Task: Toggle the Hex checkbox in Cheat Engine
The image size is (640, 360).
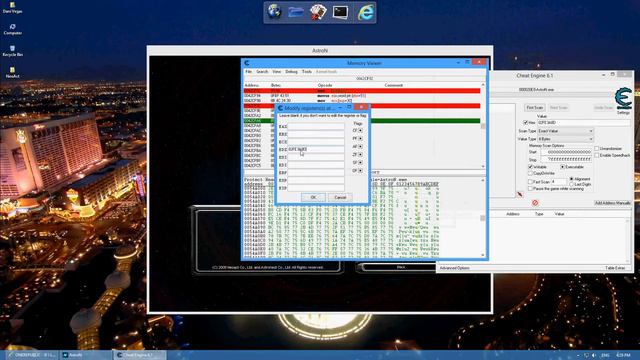Action: pyautogui.click(x=526, y=122)
